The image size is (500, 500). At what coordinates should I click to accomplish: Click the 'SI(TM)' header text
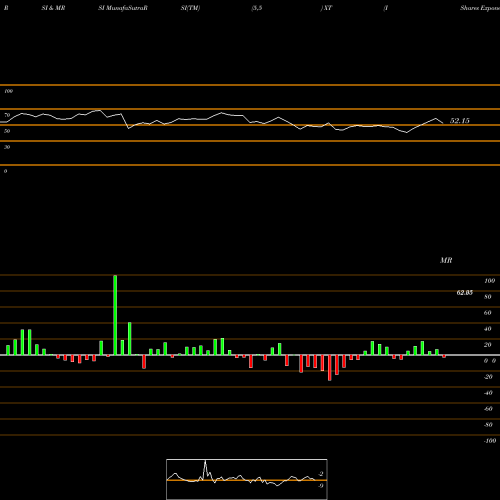[190, 8]
